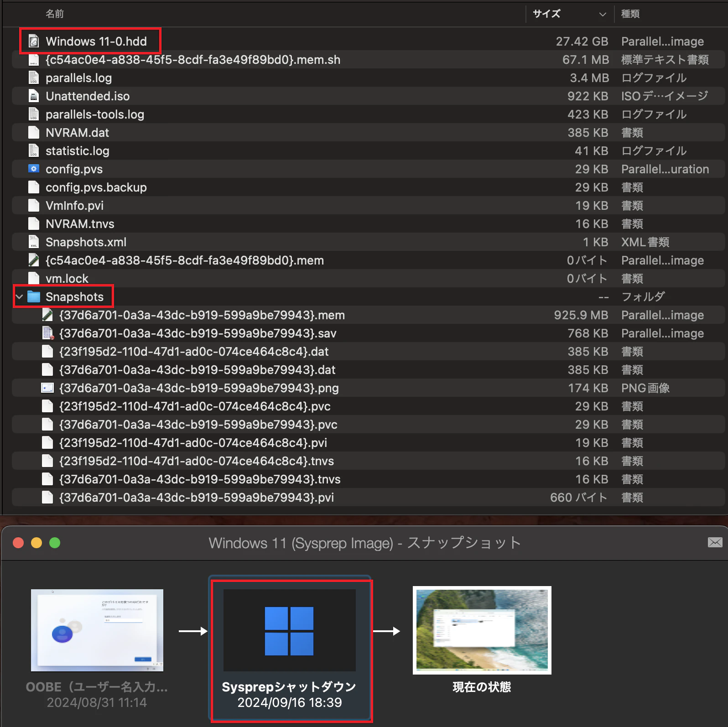Select the NVRAM.dat file name
The height and width of the screenshot is (727, 728).
[x=78, y=133]
